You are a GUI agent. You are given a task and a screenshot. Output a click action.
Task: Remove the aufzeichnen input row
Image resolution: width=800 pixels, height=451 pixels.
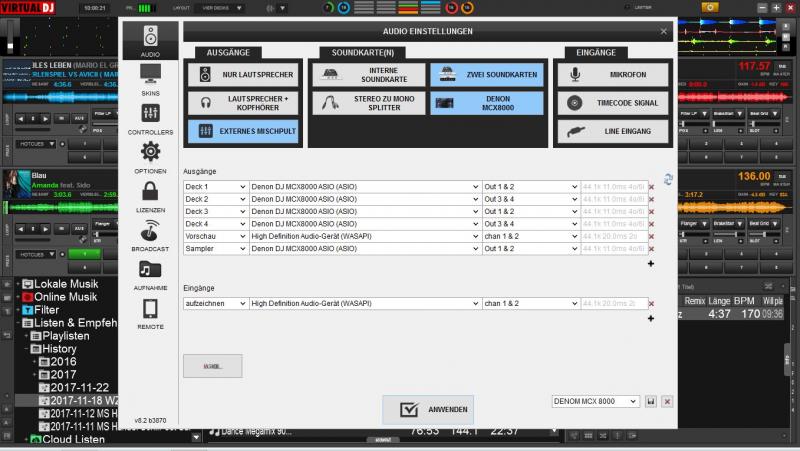pos(652,304)
